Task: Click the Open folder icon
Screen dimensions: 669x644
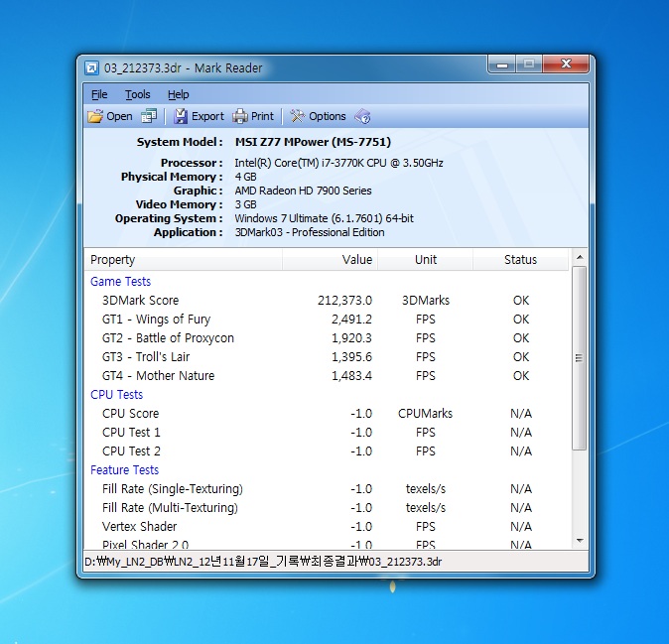Action: click(x=95, y=116)
